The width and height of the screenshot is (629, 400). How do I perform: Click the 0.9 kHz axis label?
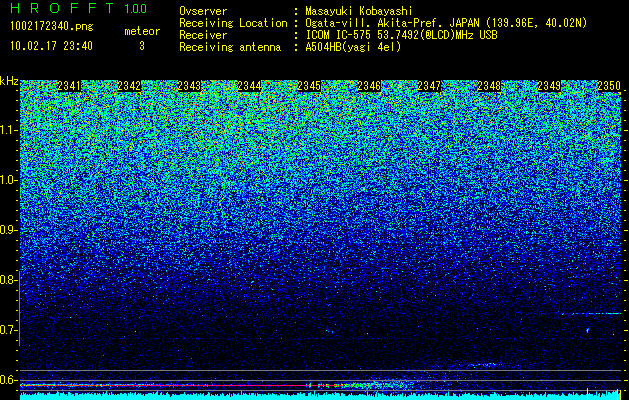click(x=8, y=230)
